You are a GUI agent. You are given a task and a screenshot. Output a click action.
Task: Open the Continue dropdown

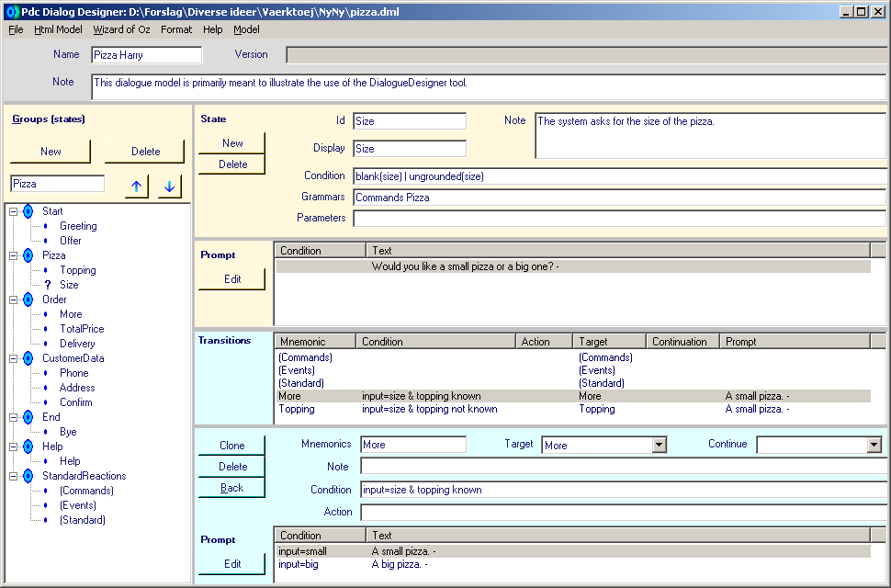[x=874, y=445]
